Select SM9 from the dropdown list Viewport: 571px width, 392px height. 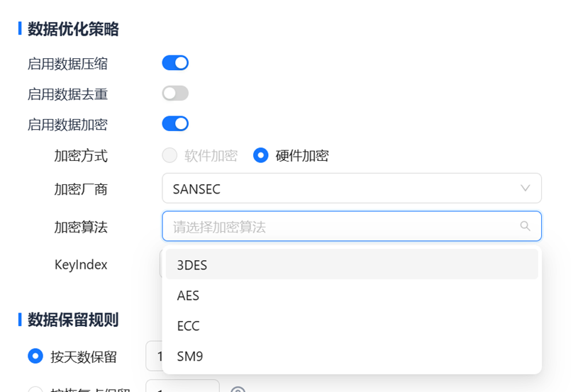(351, 357)
